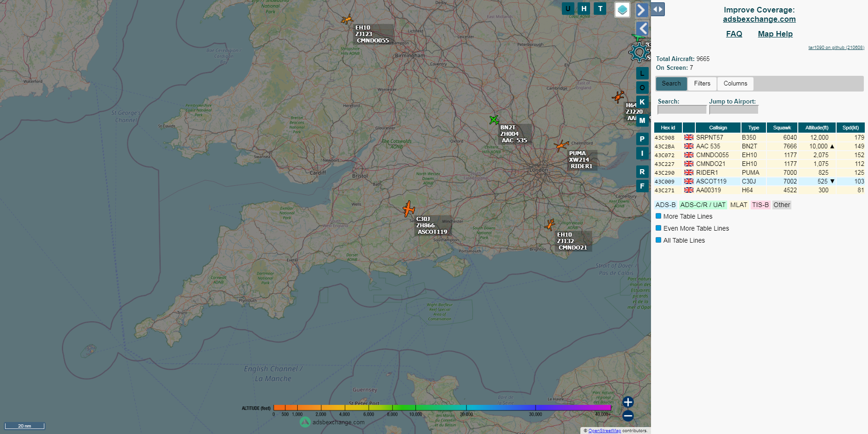Sort table by Altitude(ft) column
This screenshot has width=868, height=434.
click(817, 128)
